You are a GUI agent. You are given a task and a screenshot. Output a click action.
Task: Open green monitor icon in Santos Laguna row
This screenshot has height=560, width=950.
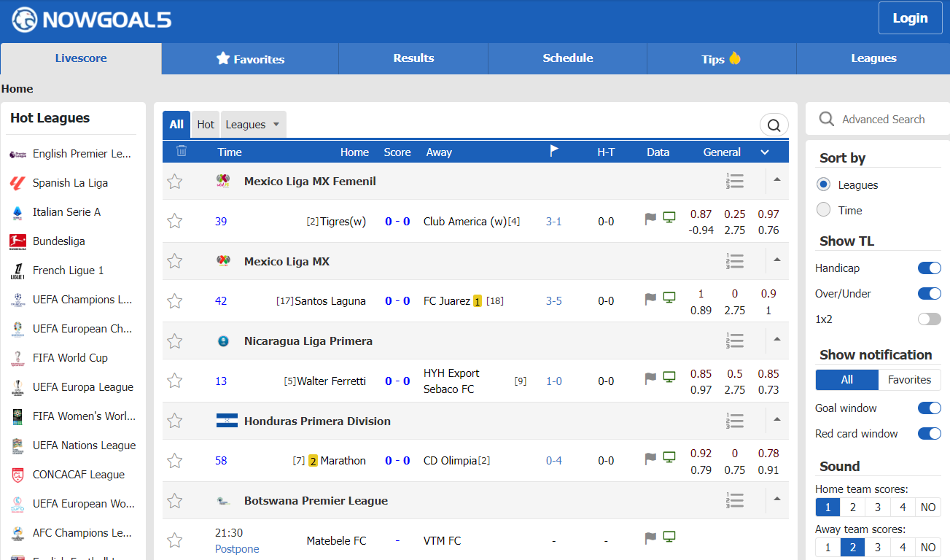(669, 297)
